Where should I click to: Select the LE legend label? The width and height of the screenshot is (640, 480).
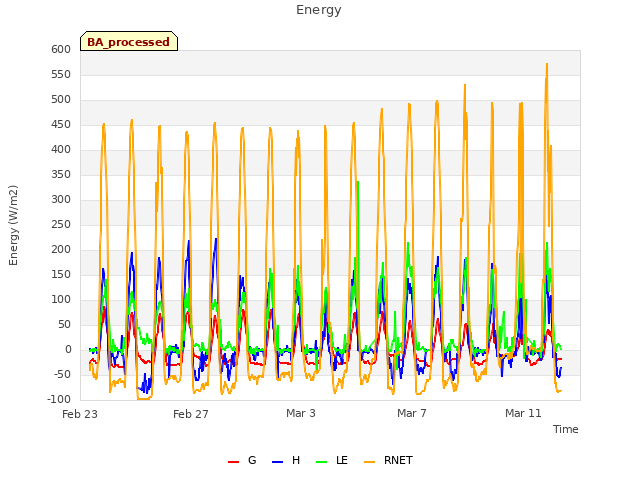[x=342, y=460]
